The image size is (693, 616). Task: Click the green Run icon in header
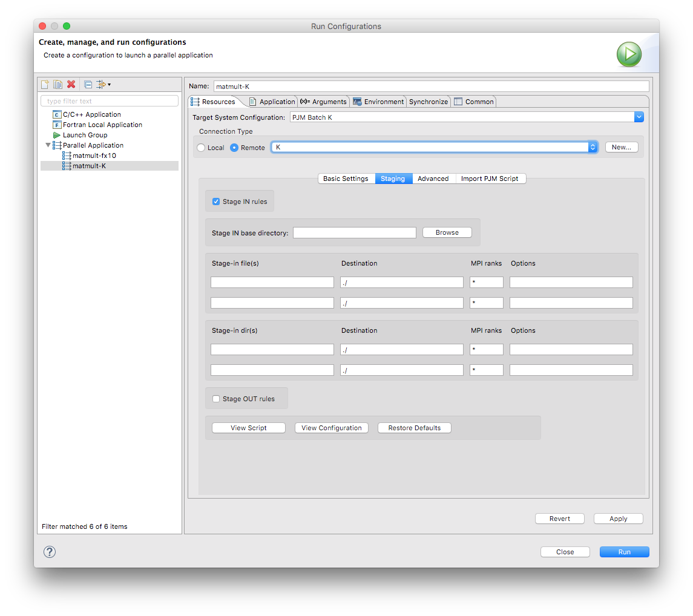[629, 54]
